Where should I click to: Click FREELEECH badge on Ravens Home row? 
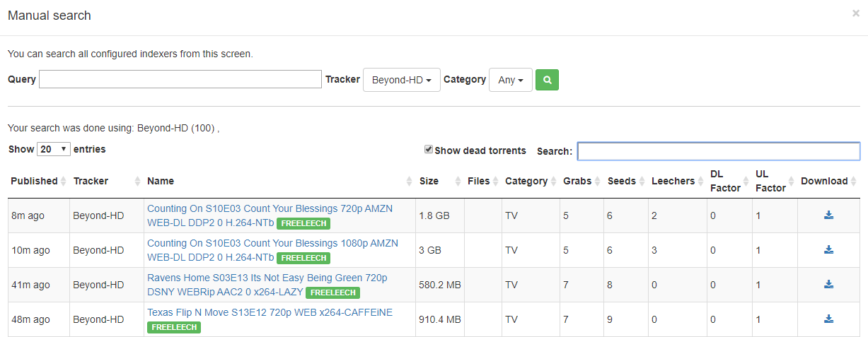click(333, 292)
